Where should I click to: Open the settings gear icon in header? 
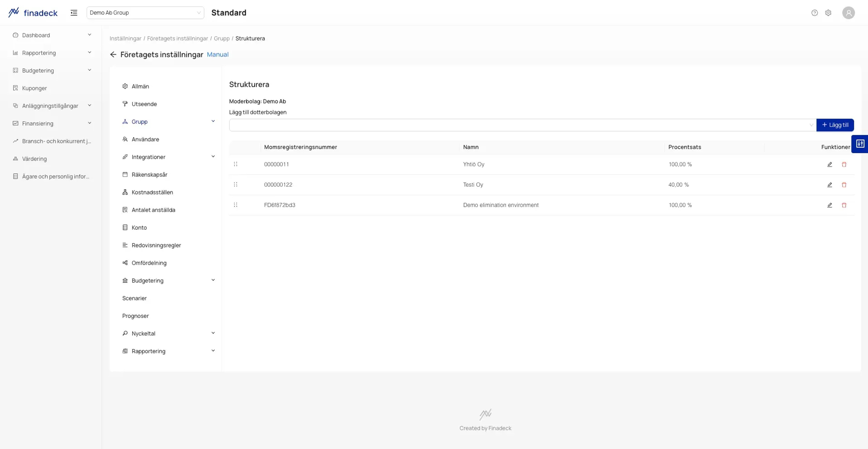coord(828,13)
